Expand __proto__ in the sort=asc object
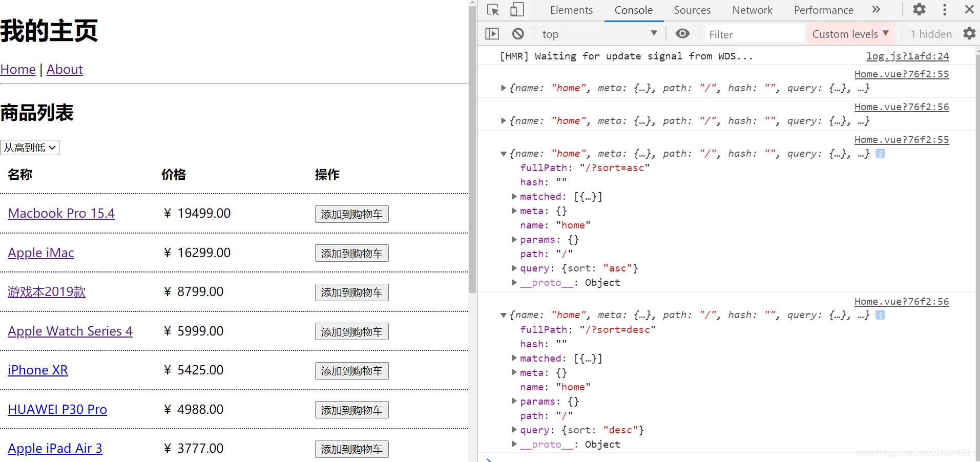The width and height of the screenshot is (980, 462). click(x=514, y=283)
